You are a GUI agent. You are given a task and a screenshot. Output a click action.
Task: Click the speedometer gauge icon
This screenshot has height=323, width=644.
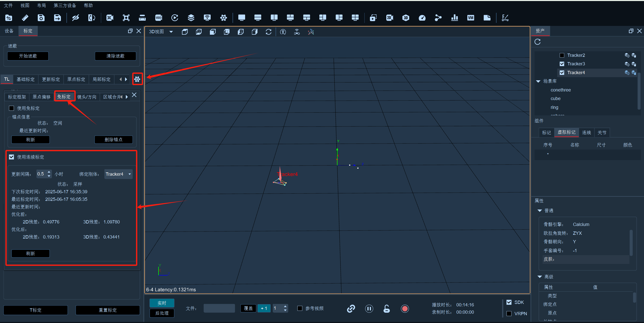422,18
